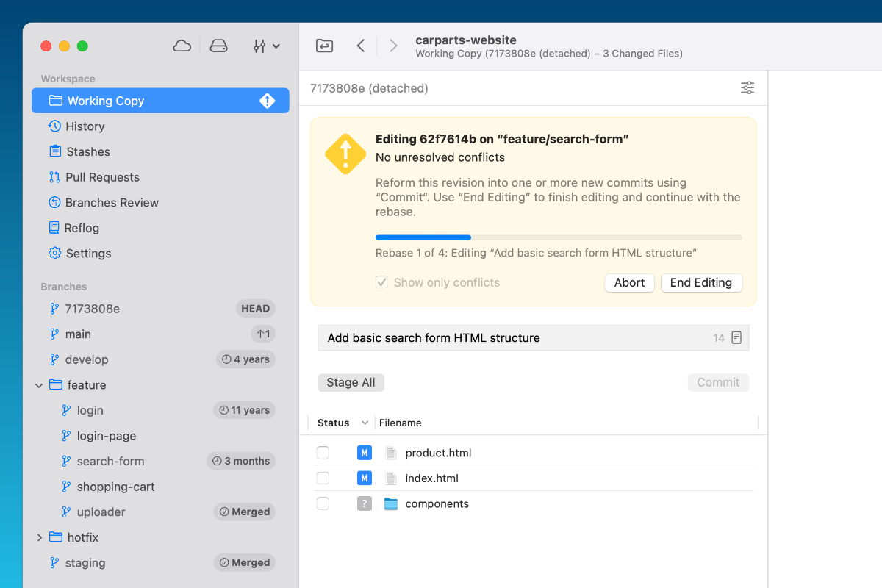The image size is (882, 588).
Task: Click the cloud accounts icon
Action: (x=182, y=46)
